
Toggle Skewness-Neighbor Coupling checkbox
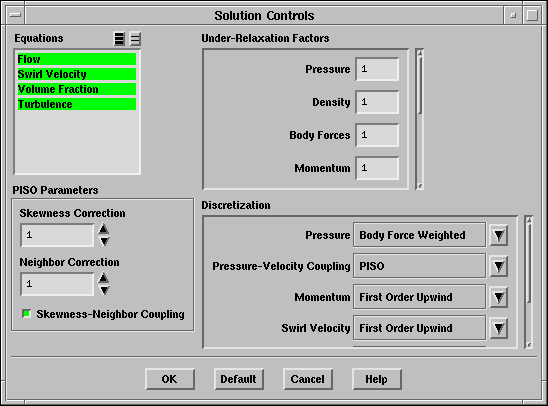point(27,314)
